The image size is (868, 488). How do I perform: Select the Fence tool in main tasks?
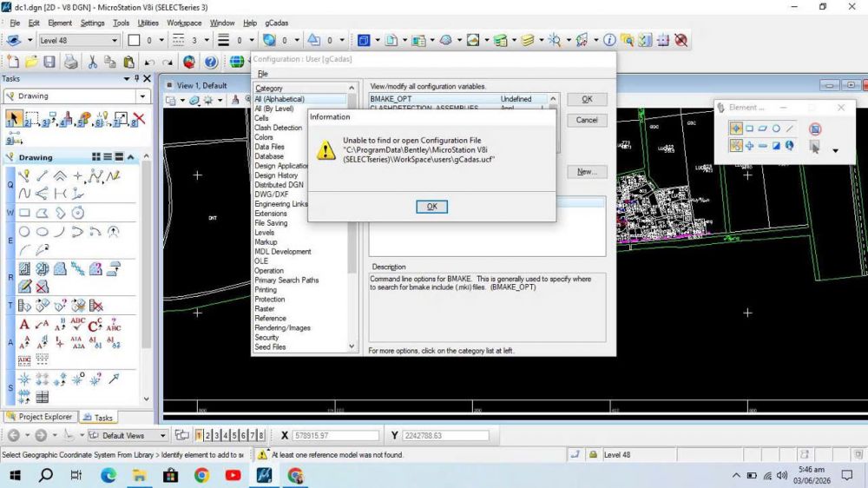pyautogui.click(x=31, y=118)
